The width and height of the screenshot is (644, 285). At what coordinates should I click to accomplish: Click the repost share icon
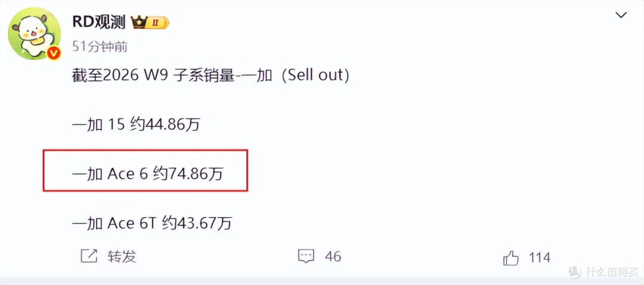(89, 256)
